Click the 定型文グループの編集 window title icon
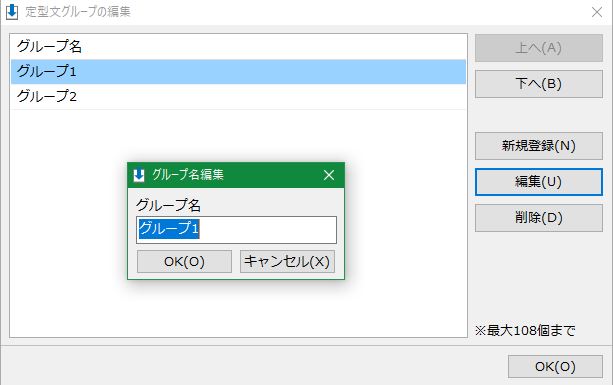Image resolution: width=613 pixels, height=385 pixels. click(12, 12)
